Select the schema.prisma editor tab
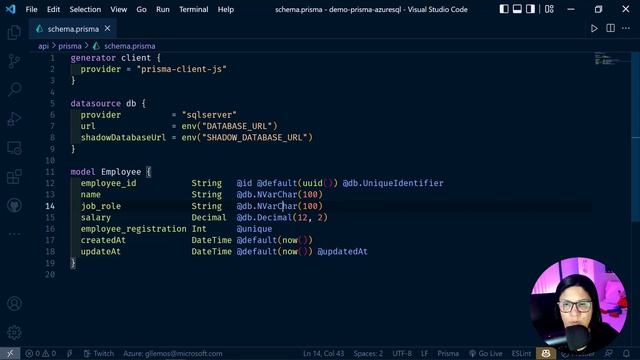The image size is (640, 360). pyautogui.click(x=73, y=29)
